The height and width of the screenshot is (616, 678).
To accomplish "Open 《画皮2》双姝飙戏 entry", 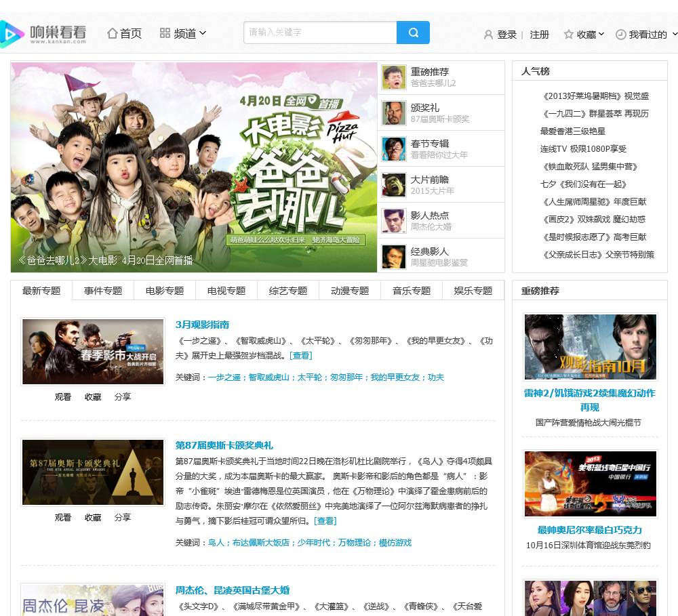I will tap(593, 220).
